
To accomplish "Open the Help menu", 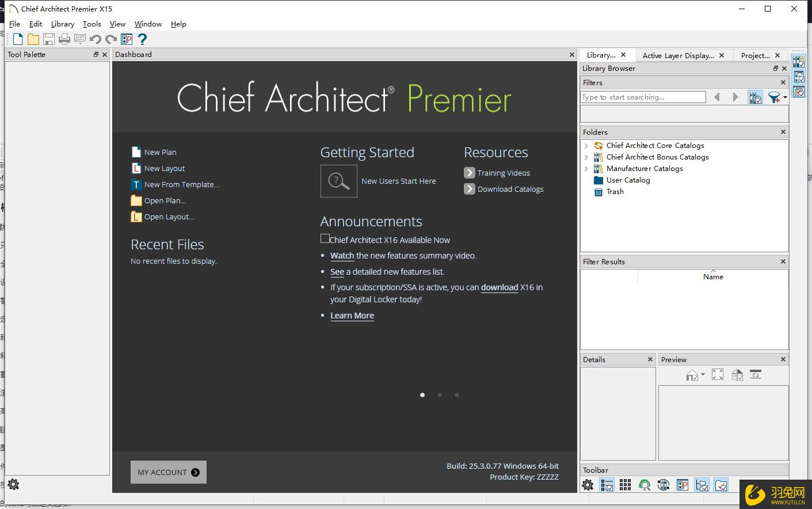I will (178, 24).
